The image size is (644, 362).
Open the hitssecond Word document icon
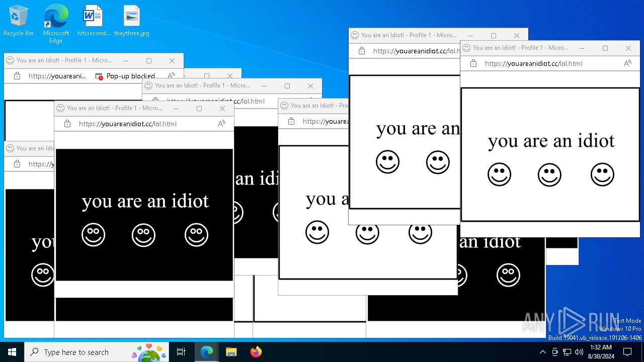[x=94, y=21]
